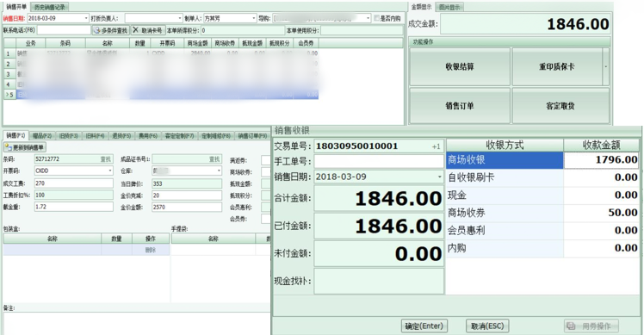
Task: Expand the 制单人 dropdown
Action: [x=253, y=18]
